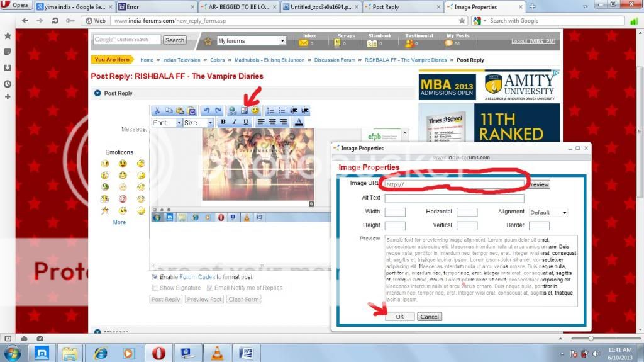
Task: Click the numbered list icon
Action: pyautogui.click(x=271, y=111)
